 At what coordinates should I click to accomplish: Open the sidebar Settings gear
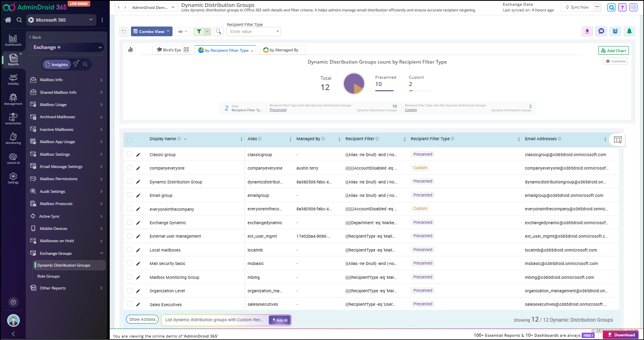(x=13, y=178)
